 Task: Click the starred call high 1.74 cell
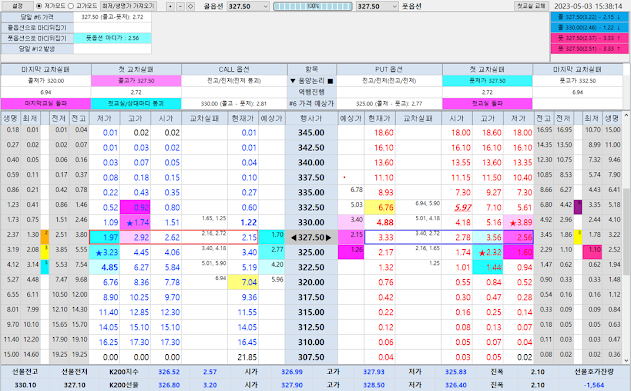[x=135, y=222]
